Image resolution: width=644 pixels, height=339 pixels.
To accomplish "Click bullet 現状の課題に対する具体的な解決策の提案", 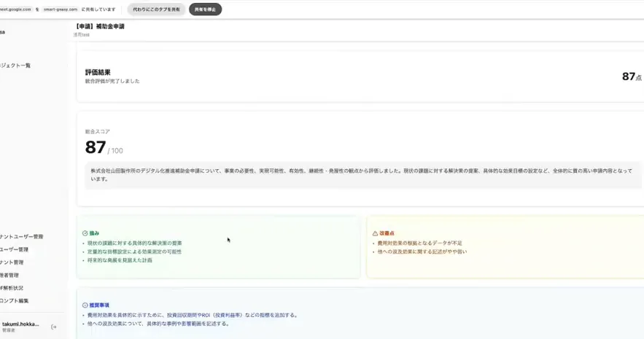I will tap(134, 243).
